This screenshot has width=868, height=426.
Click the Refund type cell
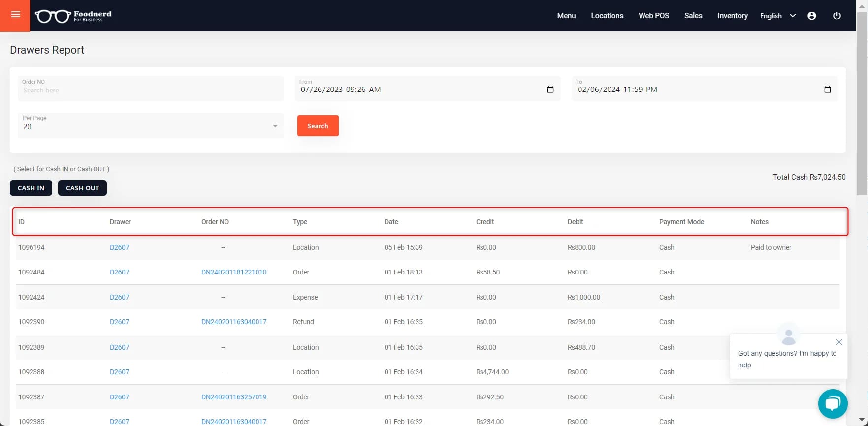[303, 322]
